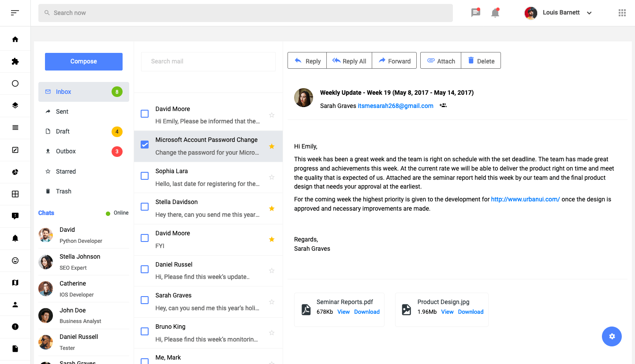
Task: Go to the Starred folder
Action: point(66,171)
